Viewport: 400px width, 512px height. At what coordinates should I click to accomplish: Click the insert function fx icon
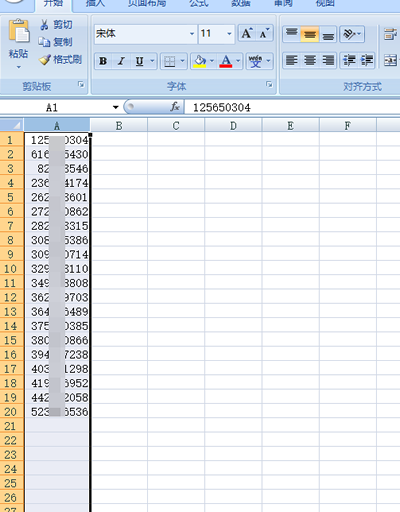coord(175,107)
